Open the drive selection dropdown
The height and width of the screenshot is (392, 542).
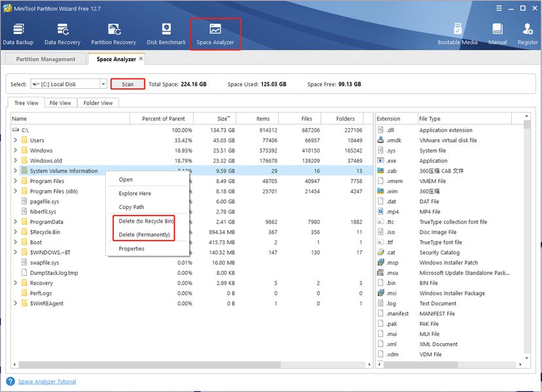(x=103, y=84)
